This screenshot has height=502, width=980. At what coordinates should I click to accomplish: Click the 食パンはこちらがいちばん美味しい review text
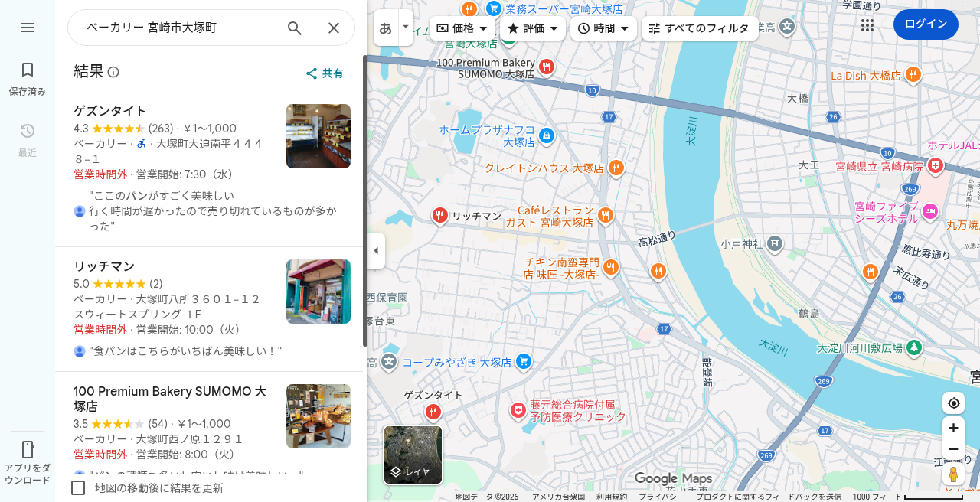(185, 350)
